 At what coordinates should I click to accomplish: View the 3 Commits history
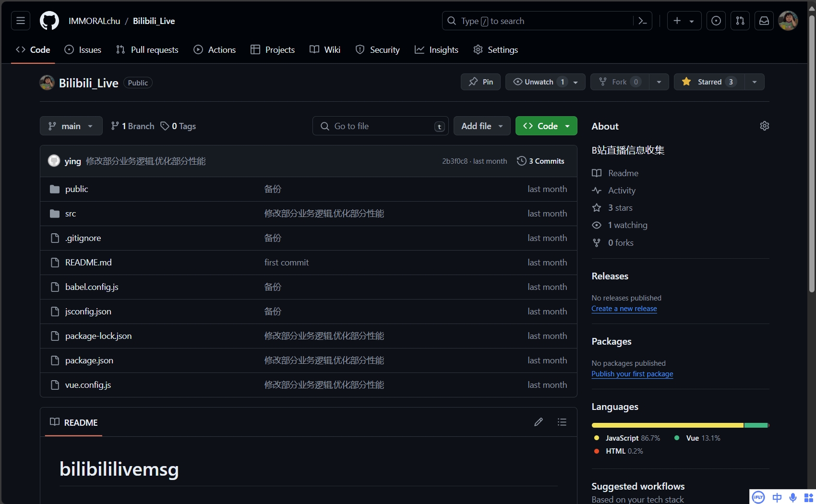click(540, 161)
